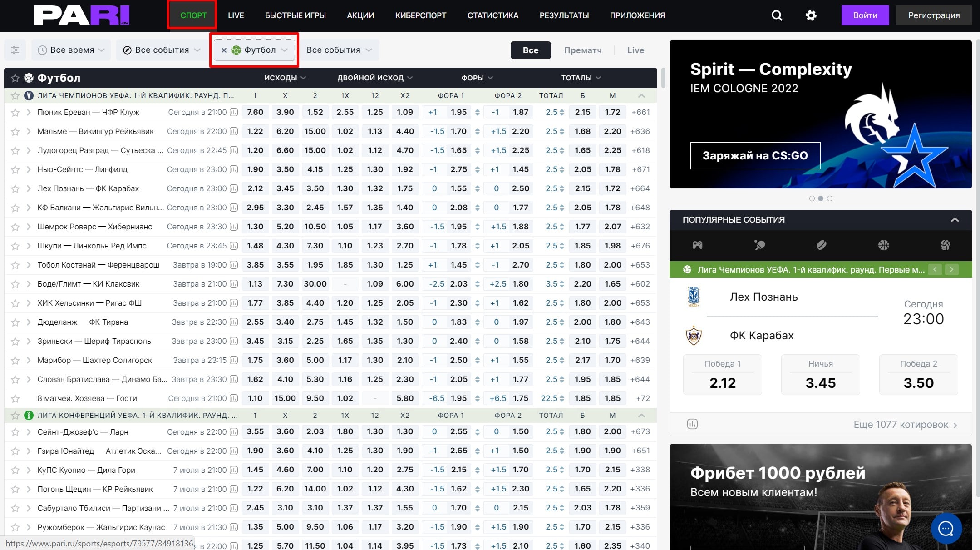980x550 pixels.
Task: Open the Все время time dropdown
Action: 71,50
